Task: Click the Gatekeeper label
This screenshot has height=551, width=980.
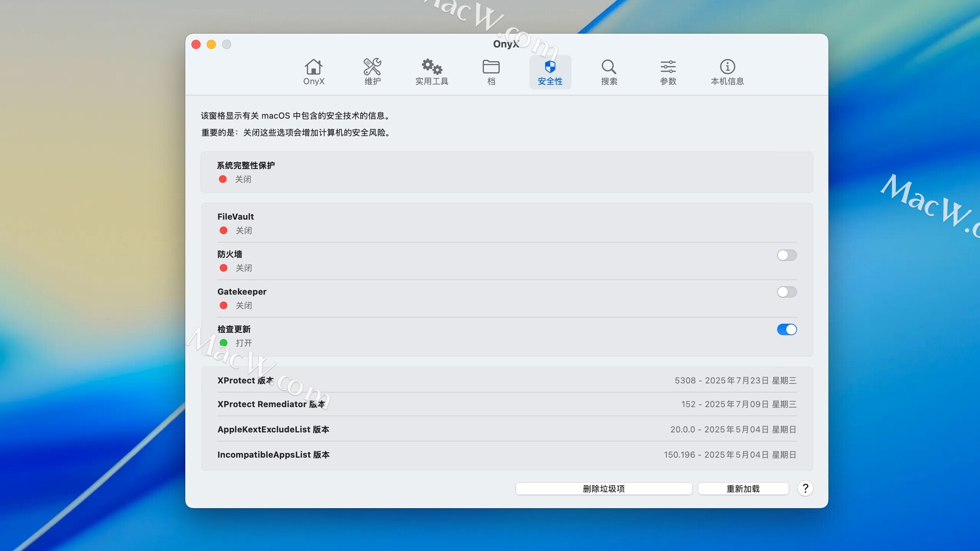Action: tap(242, 291)
